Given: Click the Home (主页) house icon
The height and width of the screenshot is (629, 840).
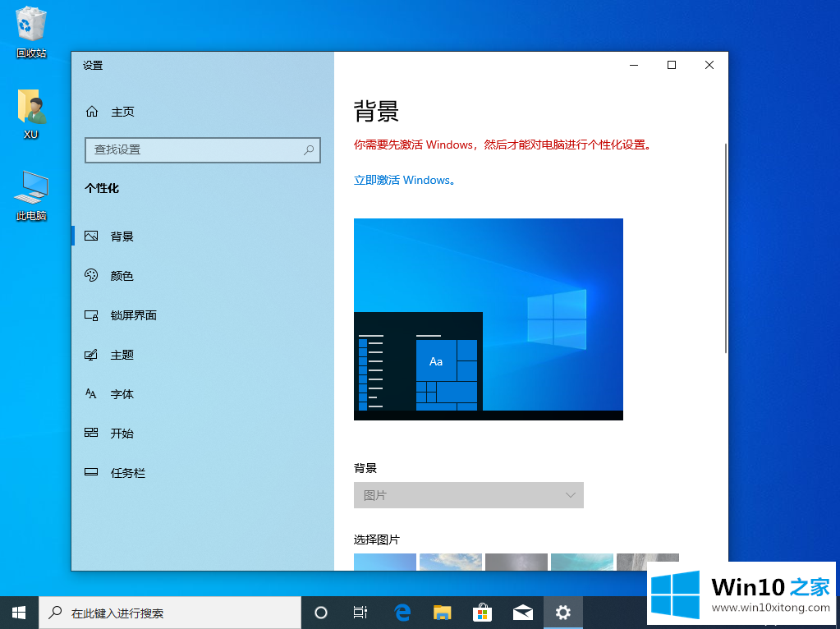Looking at the screenshot, I should click(x=92, y=111).
